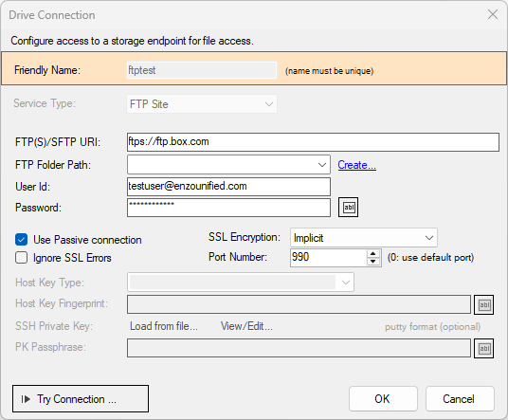Increase port number with up arrow
This screenshot has height=420, width=508.
[373, 254]
